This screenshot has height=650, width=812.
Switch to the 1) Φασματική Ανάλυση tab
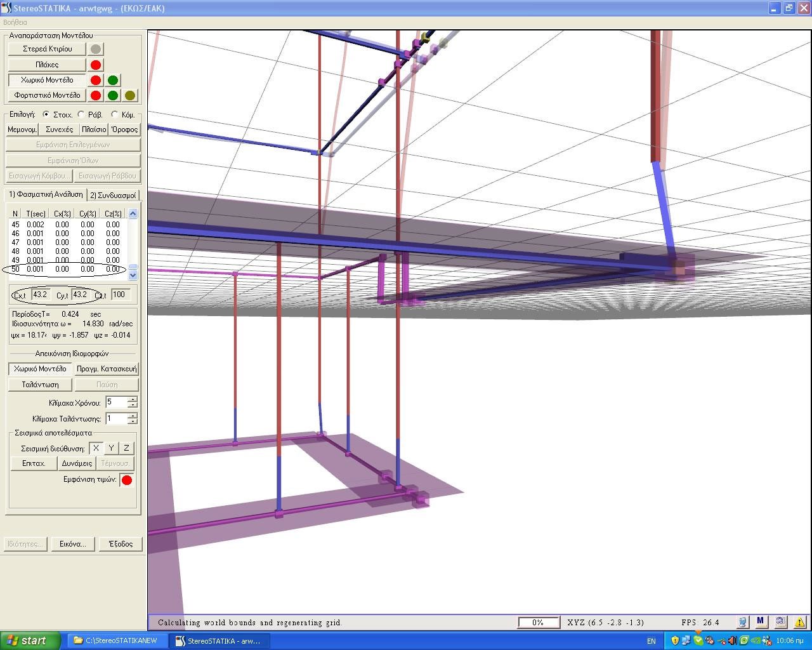point(46,194)
